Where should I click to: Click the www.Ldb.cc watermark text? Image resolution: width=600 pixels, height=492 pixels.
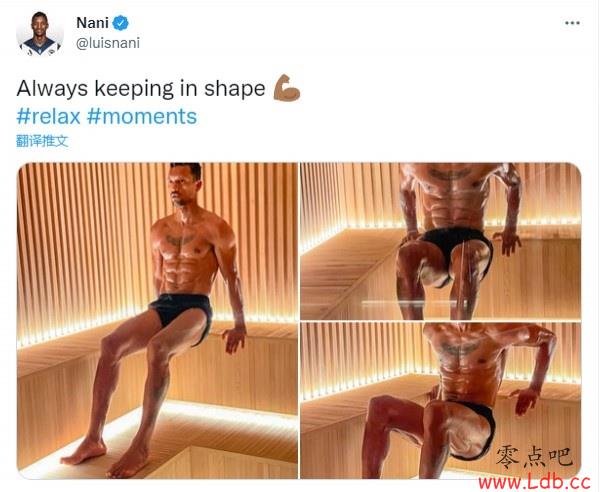point(534,482)
